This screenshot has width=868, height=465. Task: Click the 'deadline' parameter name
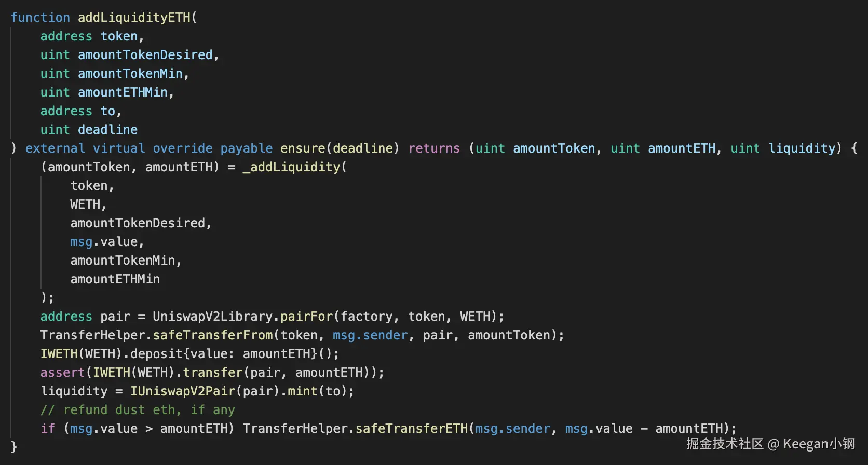click(x=108, y=130)
